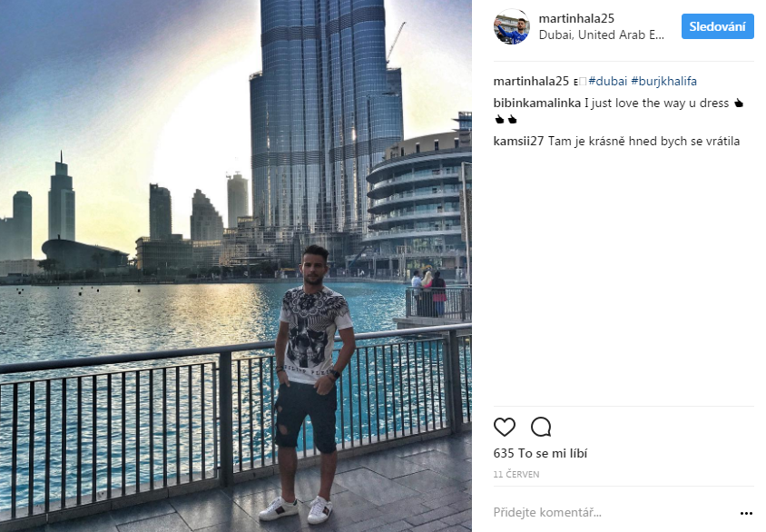This screenshot has height=532, width=766.
Task: Select the kamsii27 comment text
Action: 643,142
